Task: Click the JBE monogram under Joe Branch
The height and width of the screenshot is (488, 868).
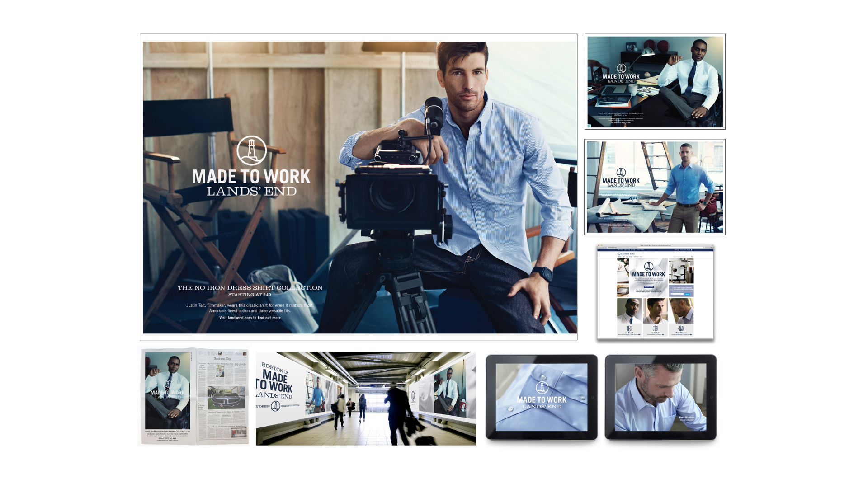Action: 629,328
